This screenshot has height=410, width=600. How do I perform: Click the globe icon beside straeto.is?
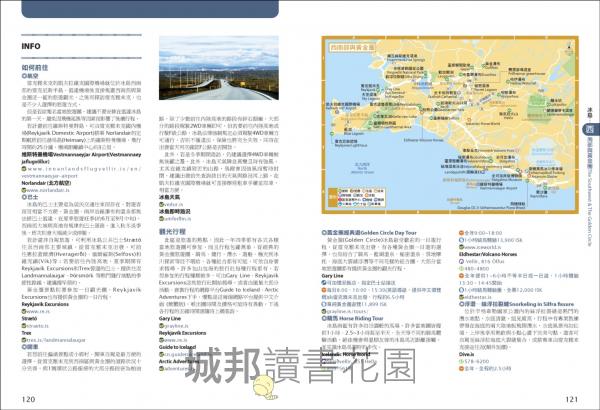tap(24, 326)
